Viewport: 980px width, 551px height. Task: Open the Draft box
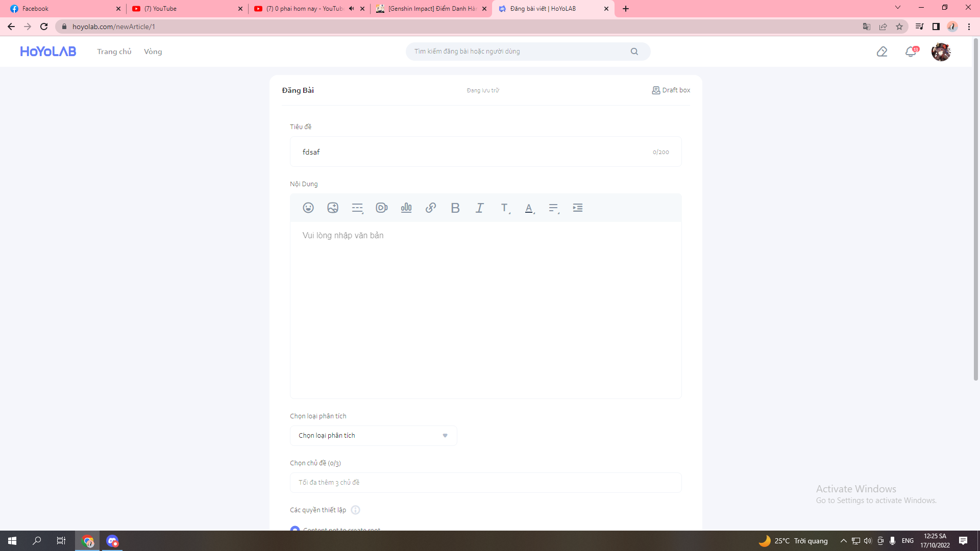tap(671, 90)
